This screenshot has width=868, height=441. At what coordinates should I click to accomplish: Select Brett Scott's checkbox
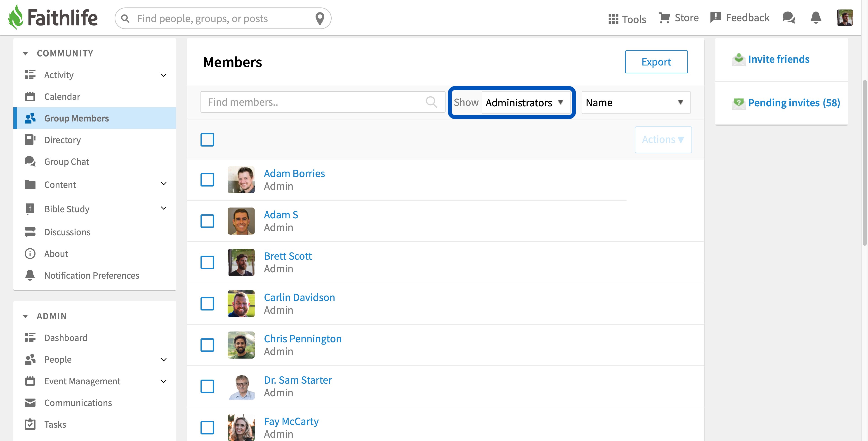pos(207,262)
